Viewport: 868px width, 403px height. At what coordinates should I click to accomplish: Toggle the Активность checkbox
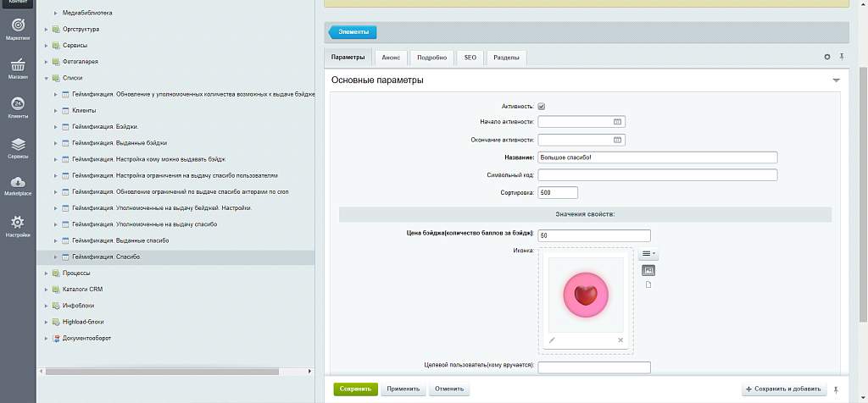coord(542,107)
